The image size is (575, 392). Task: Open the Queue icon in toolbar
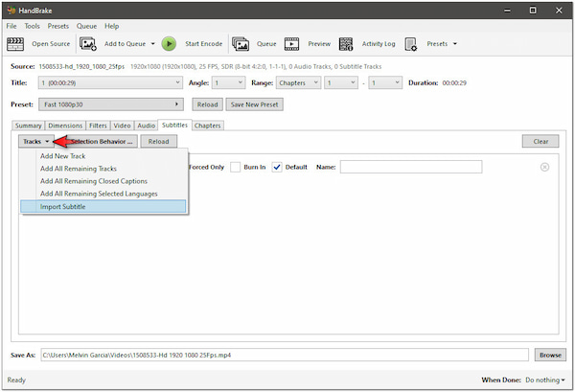241,43
